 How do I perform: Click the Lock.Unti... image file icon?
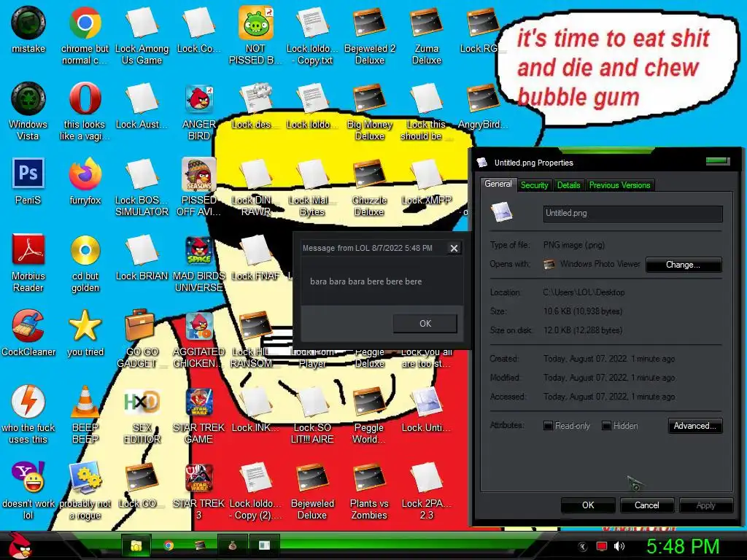pyautogui.click(x=426, y=402)
